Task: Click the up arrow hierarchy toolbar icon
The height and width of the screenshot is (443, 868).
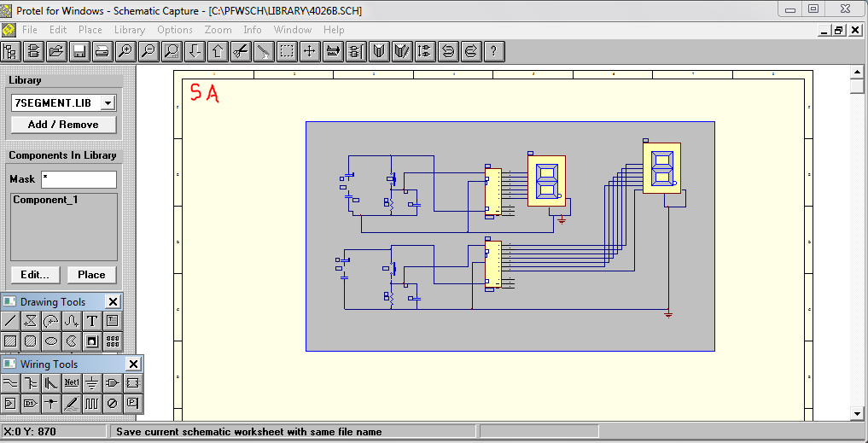Action: [x=218, y=51]
